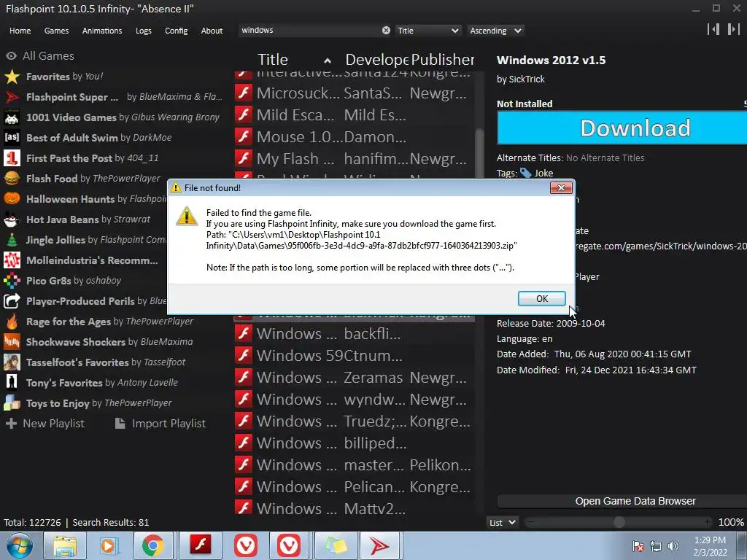Image resolution: width=747 pixels, height=560 pixels.
Task: Clear the search field with the X icon
Action: point(386,31)
